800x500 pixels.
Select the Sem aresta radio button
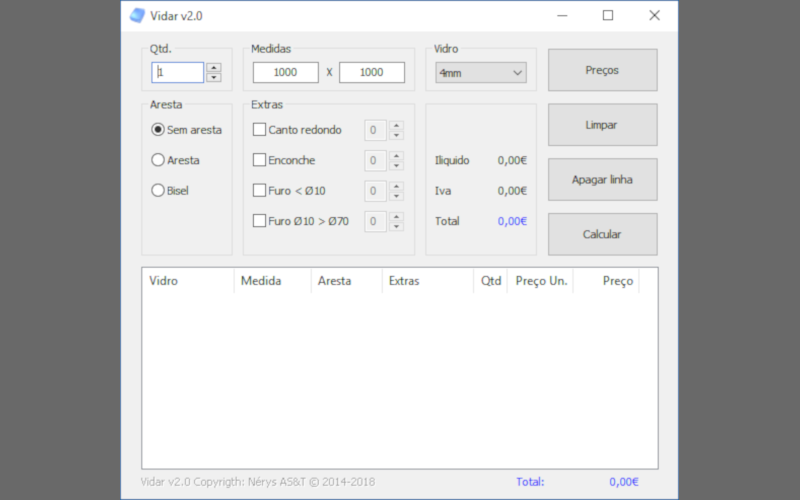coord(158,129)
